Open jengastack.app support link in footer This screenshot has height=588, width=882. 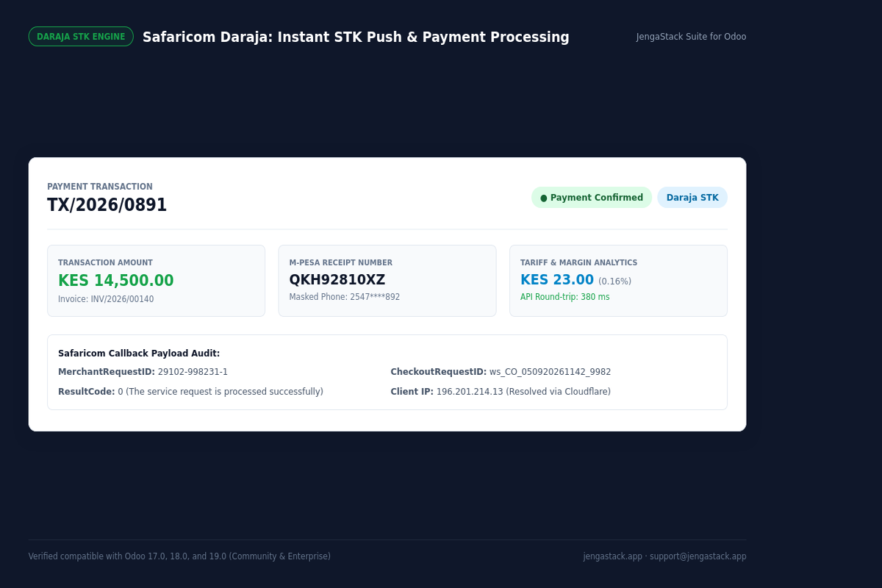click(x=664, y=556)
